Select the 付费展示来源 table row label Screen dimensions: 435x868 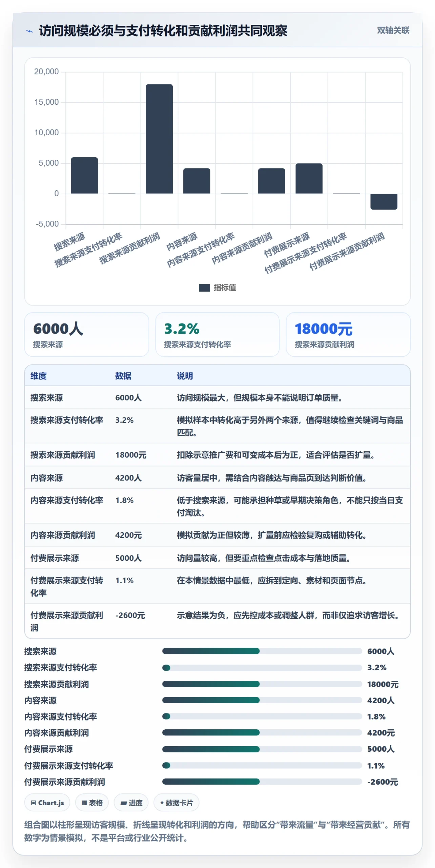55,558
